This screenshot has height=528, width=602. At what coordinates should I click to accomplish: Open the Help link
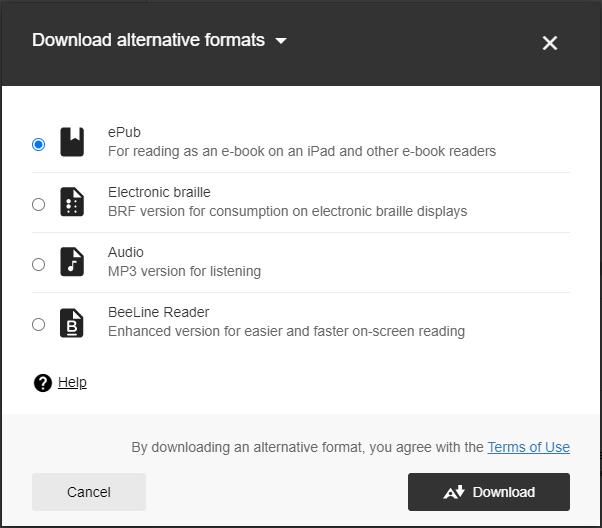(72, 382)
